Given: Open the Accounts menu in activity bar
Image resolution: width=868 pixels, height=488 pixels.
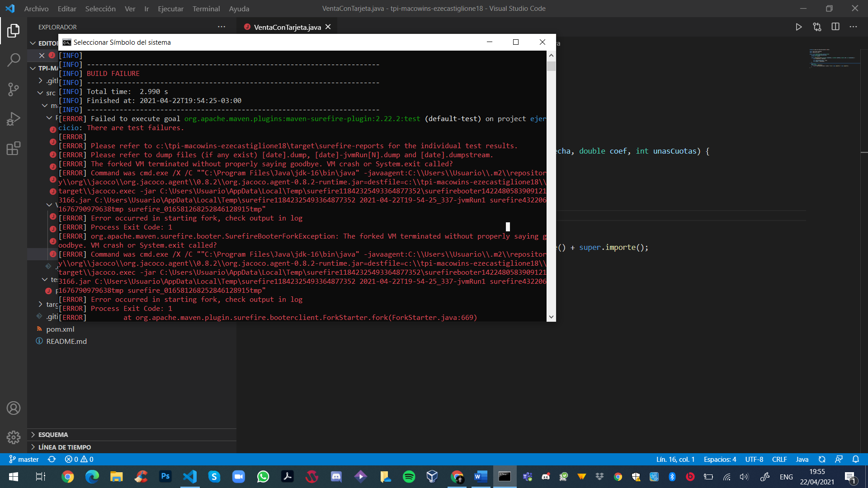Looking at the screenshot, I should click(x=14, y=408).
